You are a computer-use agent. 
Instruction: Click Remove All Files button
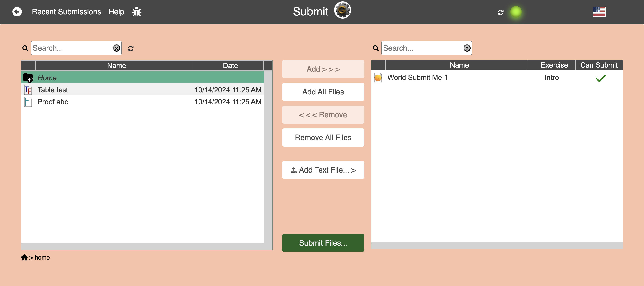(323, 138)
